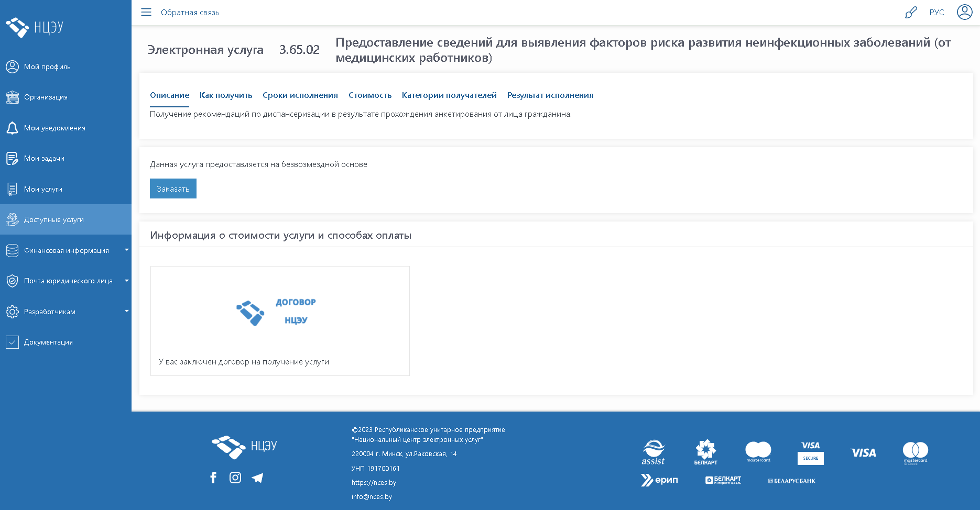Expand the Разработчикам submenu arrow

click(x=126, y=312)
